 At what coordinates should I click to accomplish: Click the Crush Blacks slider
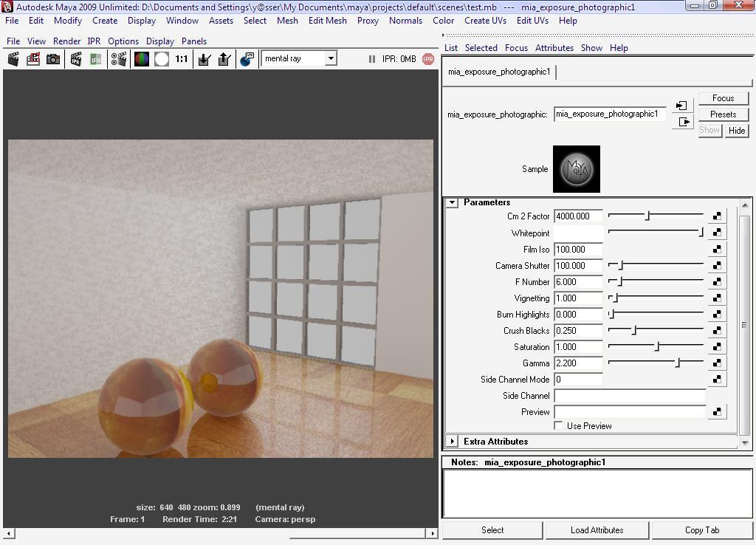tap(656, 330)
